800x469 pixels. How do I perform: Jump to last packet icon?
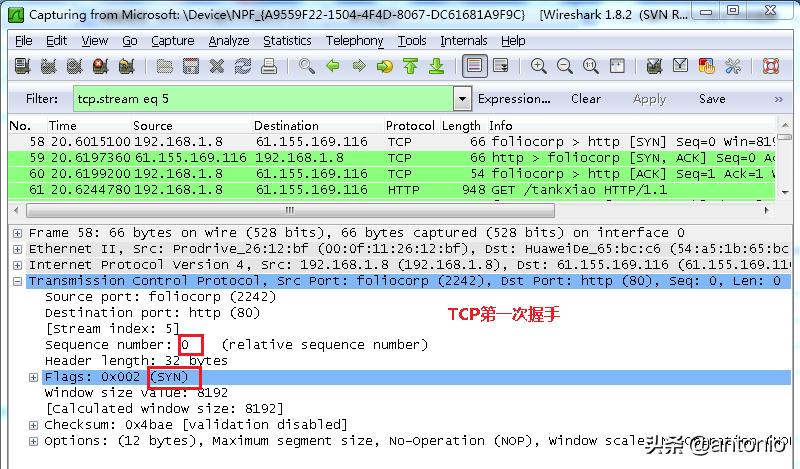436,66
